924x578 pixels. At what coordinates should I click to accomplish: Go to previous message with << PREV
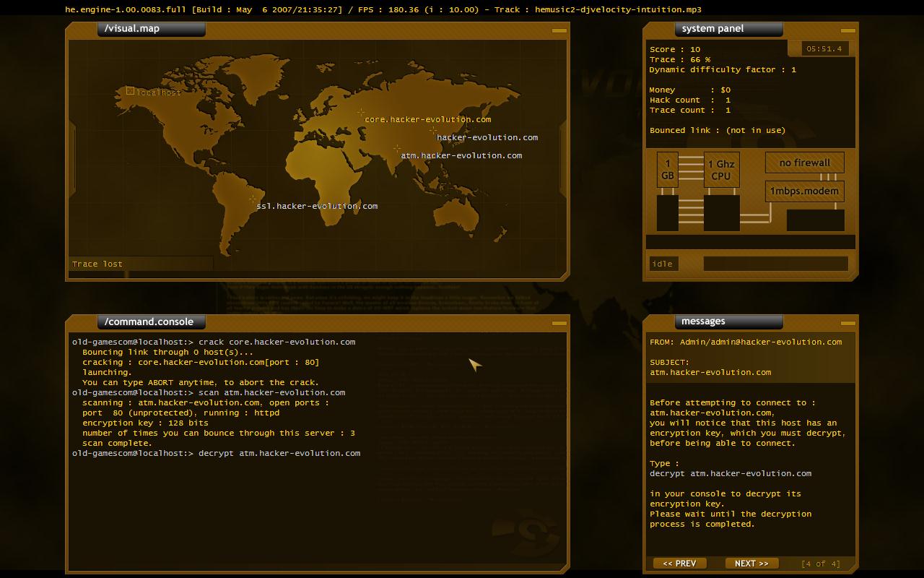pyautogui.click(x=680, y=564)
